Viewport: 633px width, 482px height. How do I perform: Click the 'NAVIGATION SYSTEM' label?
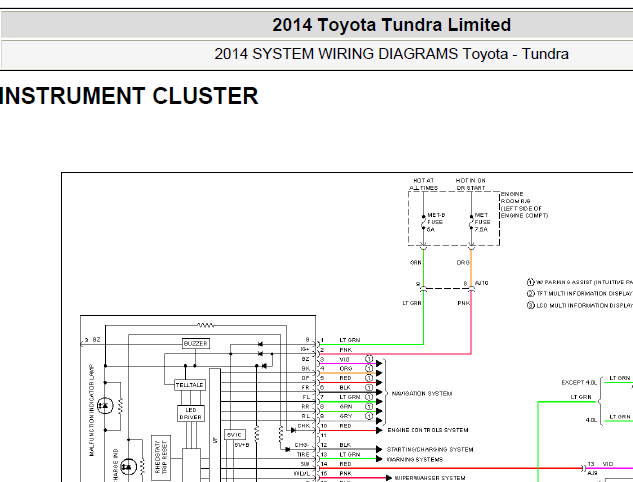(422, 393)
